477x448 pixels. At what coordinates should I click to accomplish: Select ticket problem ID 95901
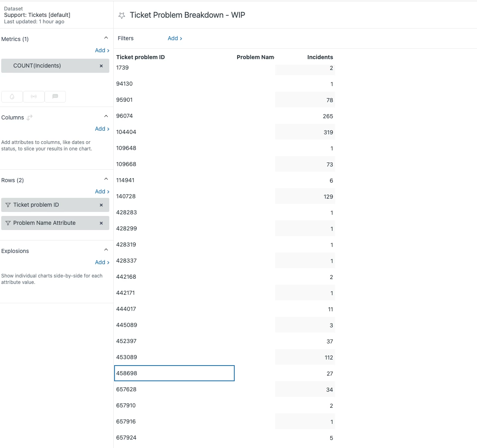[x=125, y=100]
